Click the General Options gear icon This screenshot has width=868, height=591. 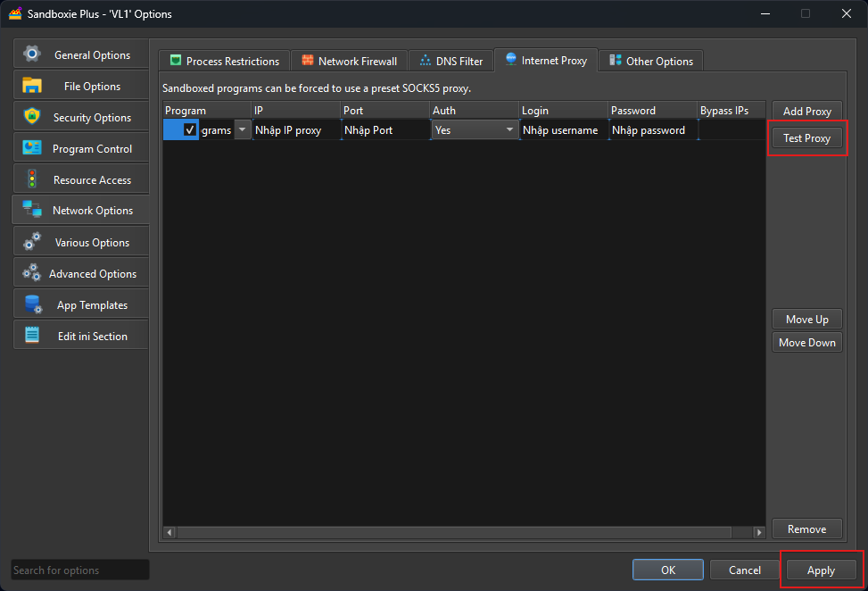click(x=32, y=54)
